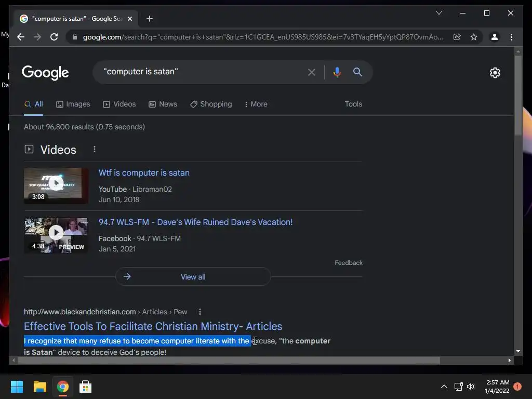Play the 4:38 WLS-FM video thumbnail
532x399 pixels.
tap(56, 235)
